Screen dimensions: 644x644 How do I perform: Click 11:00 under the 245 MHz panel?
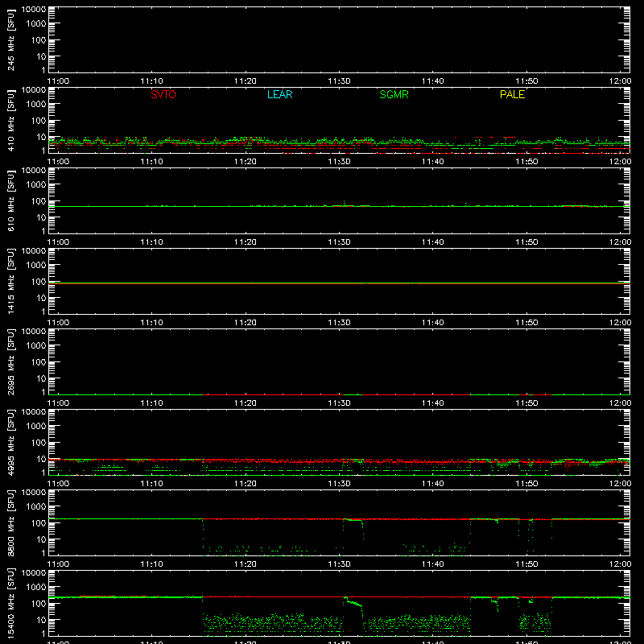pos(58,81)
